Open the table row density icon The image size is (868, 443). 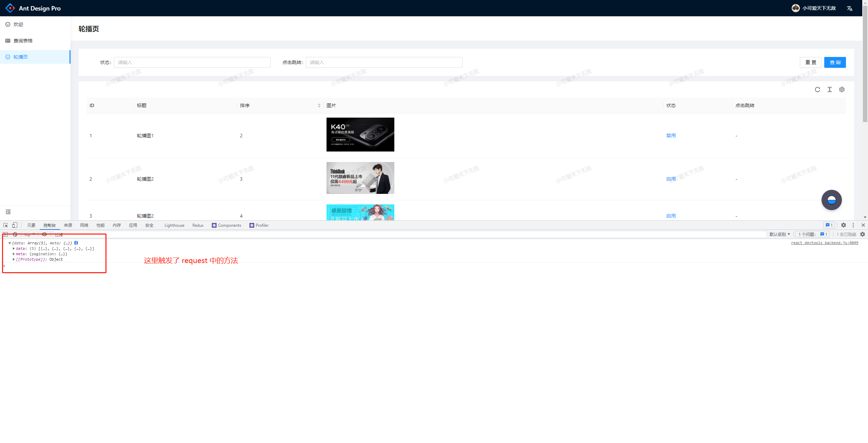[830, 89]
